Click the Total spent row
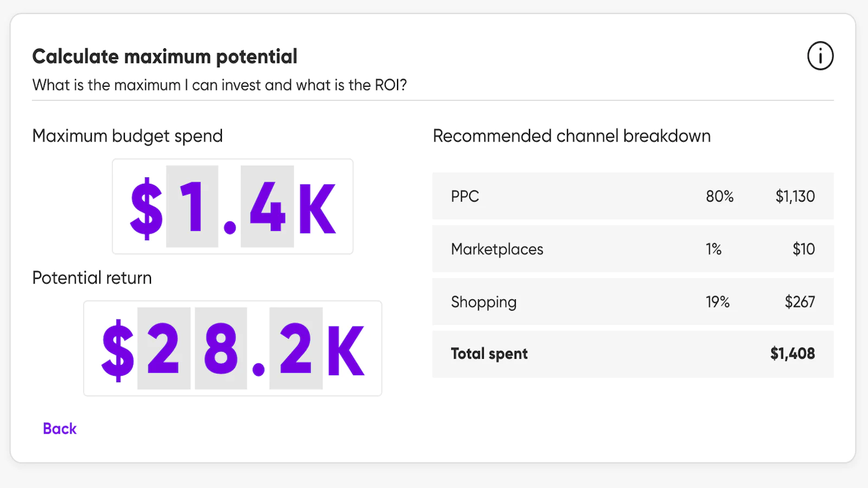 tap(633, 354)
